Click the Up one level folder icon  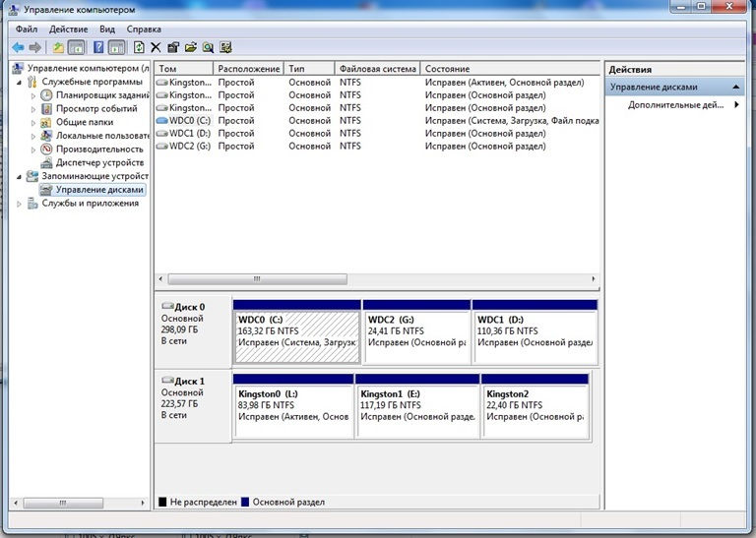(x=58, y=47)
